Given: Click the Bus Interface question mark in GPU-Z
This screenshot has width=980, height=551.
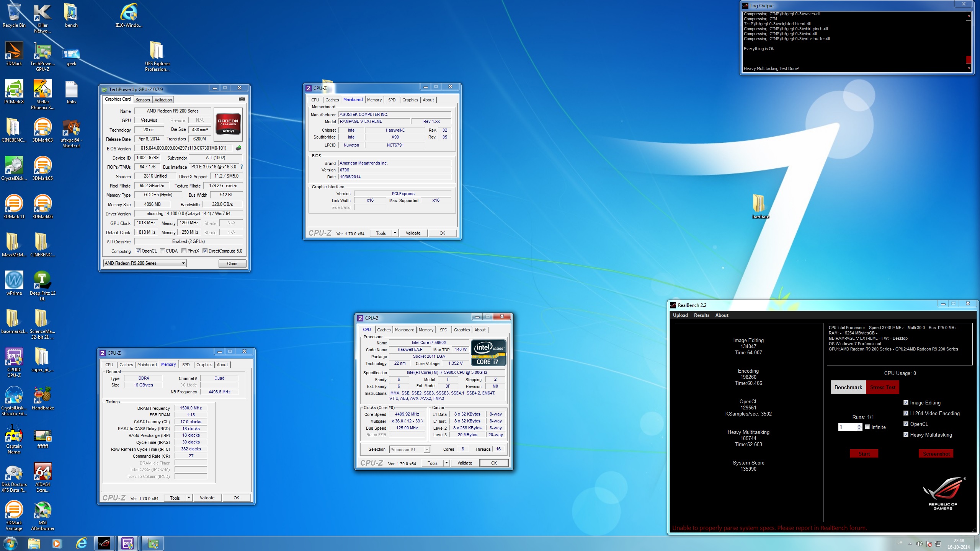Looking at the screenshot, I should pos(242,167).
